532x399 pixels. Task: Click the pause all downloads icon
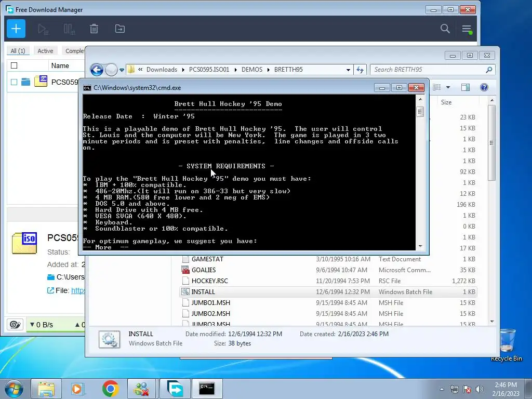[x=69, y=29]
